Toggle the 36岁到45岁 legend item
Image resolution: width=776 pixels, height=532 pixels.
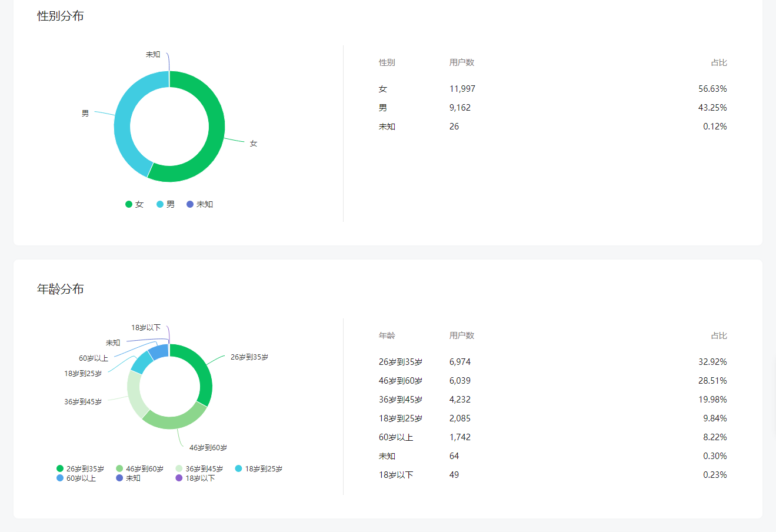199,469
